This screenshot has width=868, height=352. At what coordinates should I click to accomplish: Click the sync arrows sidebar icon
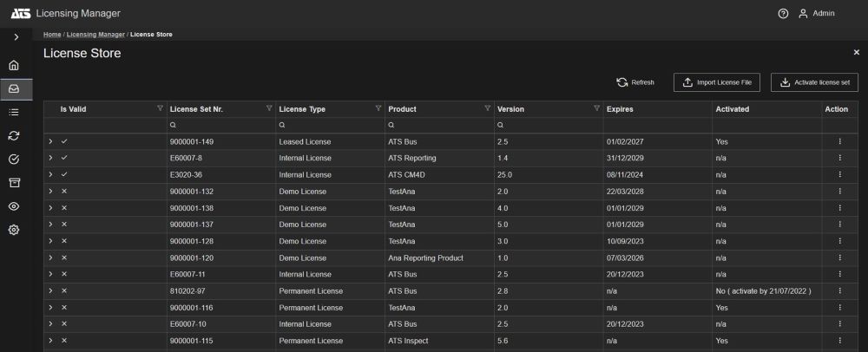[x=14, y=135]
